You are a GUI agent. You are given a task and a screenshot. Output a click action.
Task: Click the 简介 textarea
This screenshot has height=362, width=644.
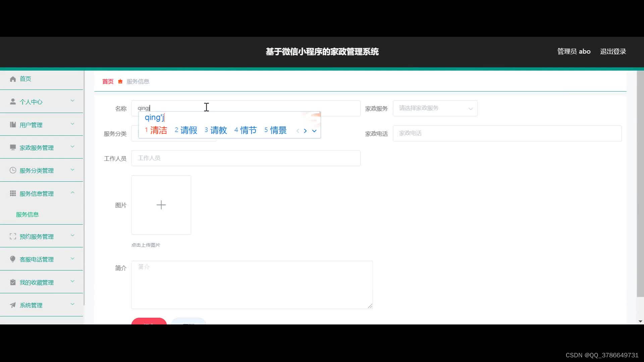252,285
